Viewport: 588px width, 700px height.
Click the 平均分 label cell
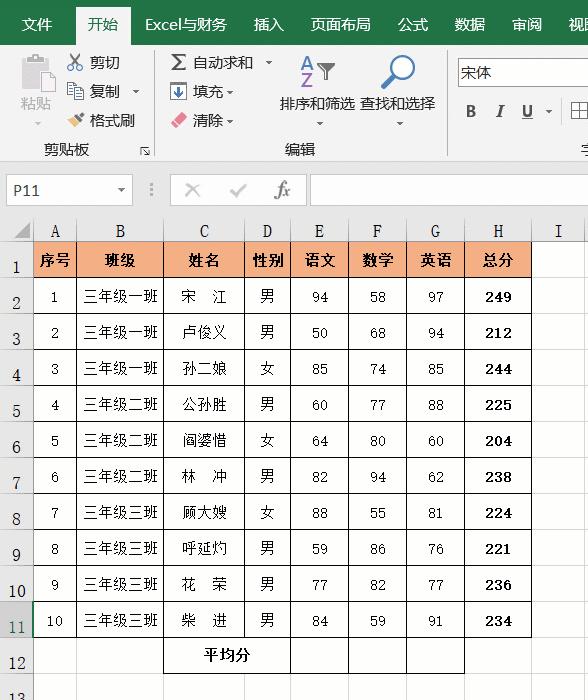(227, 655)
